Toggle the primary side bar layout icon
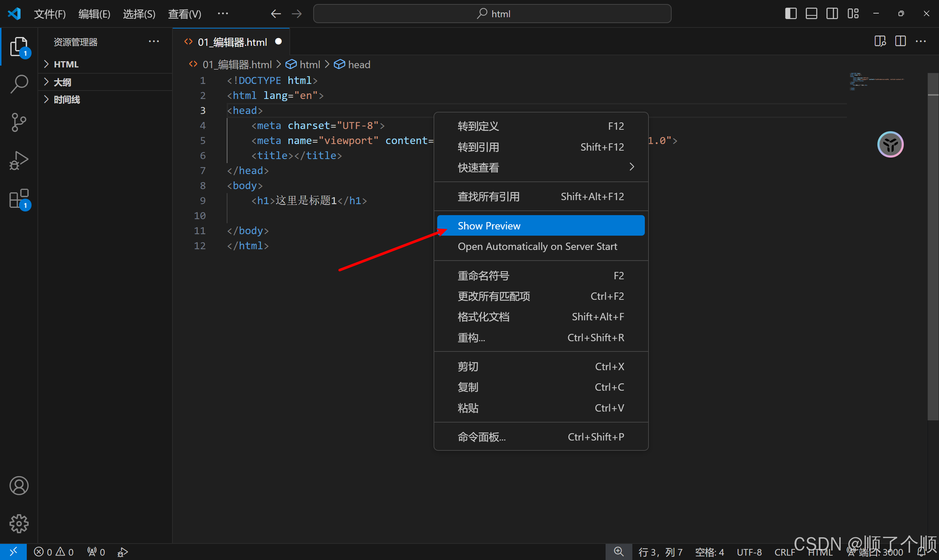939x560 pixels. (x=790, y=14)
